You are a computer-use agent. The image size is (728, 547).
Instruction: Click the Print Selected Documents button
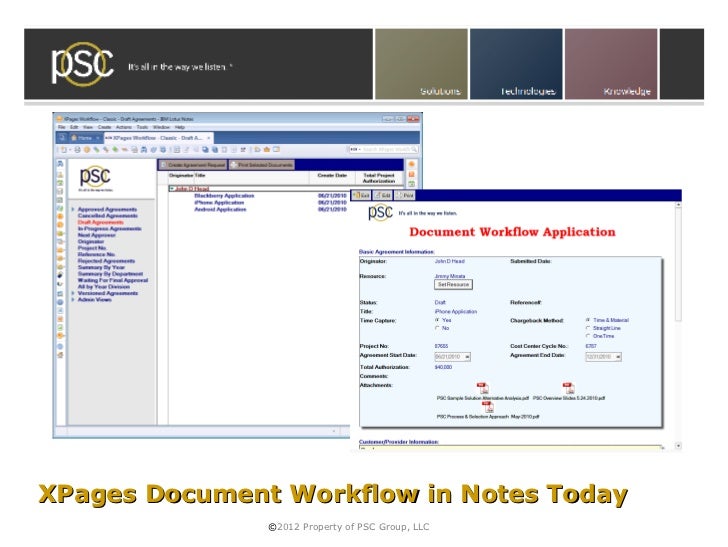pos(261,165)
